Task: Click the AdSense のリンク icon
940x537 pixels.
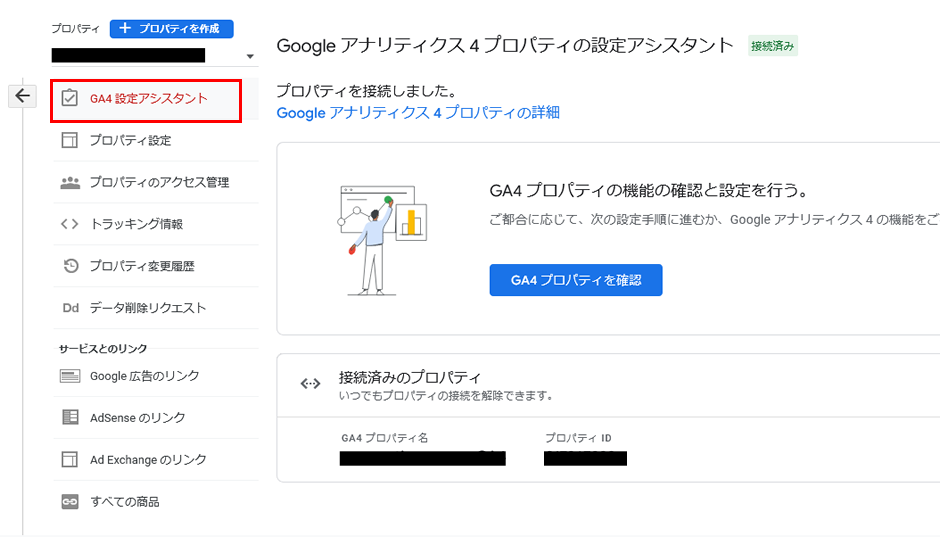Action: [69, 418]
